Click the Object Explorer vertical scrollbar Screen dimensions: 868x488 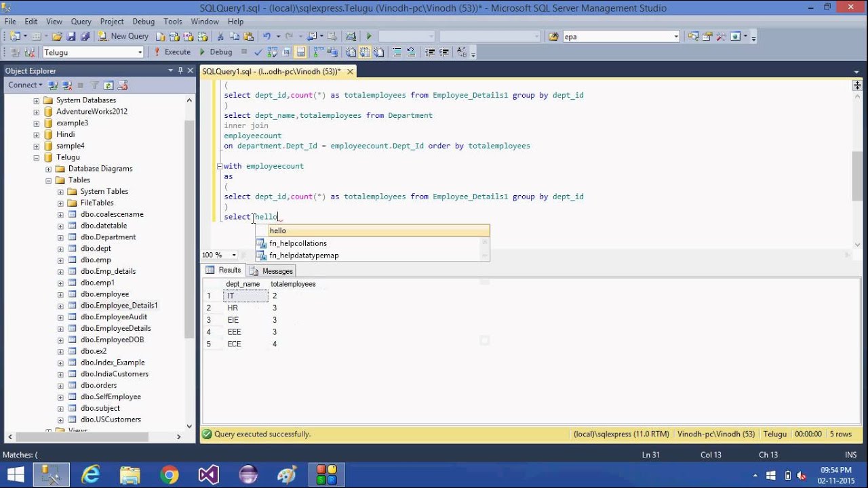coord(190,262)
